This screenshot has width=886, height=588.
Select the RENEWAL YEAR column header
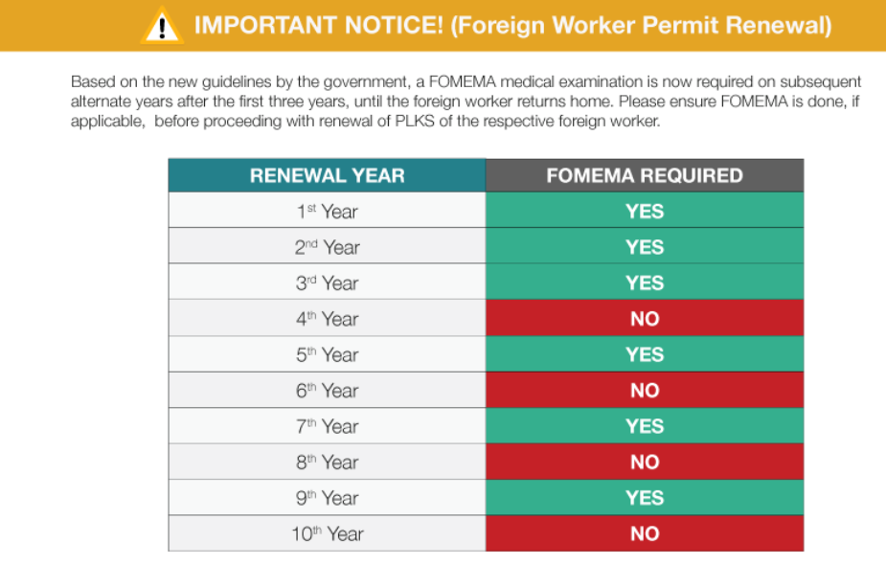click(328, 175)
